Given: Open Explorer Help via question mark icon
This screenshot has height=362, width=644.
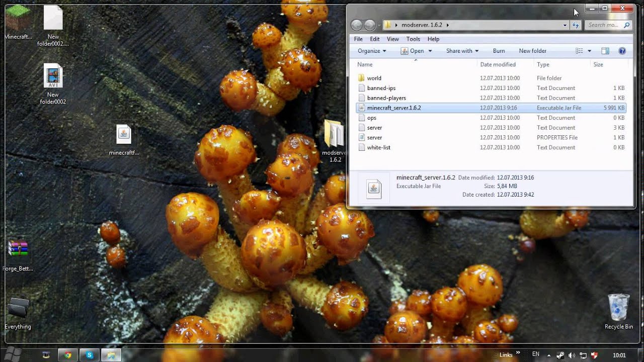Looking at the screenshot, I should point(622,51).
